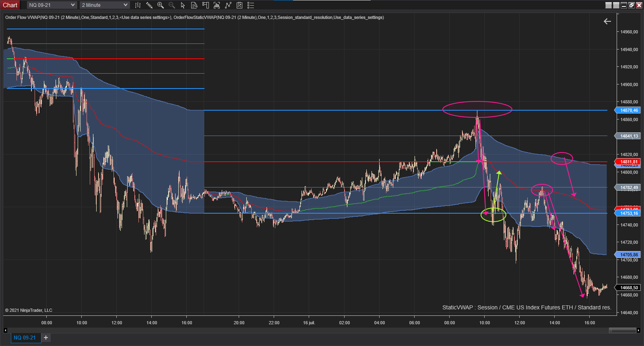Add a new chart tab
This screenshot has height=346, width=644.
point(46,338)
